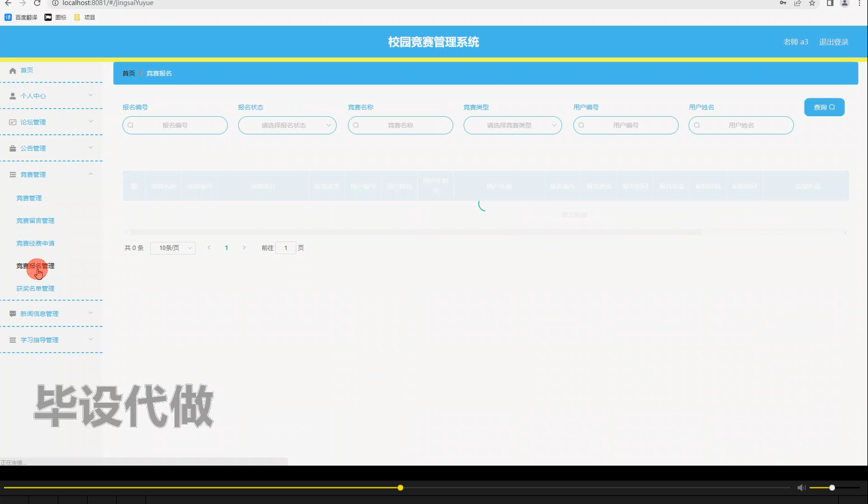This screenshot has height=504, width=868.
Task: Mute the video player audio
Action: click(801, 487)
